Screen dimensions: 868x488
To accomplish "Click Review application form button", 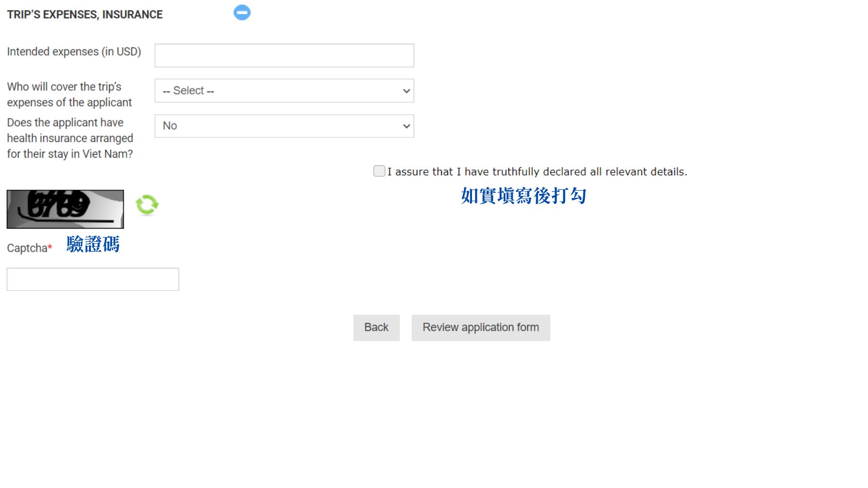I will 481,327.
